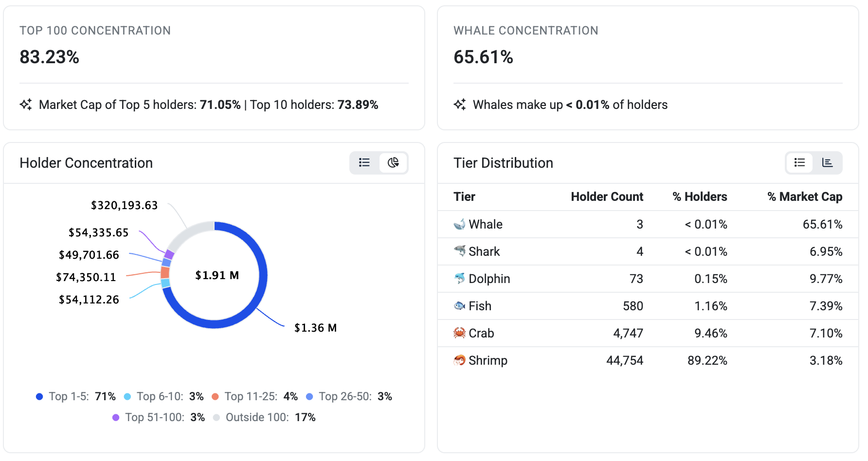The height and width of the screenshot is (461, 868).
Task: Click the Shark emoji icon
Action: click(459, 251)
